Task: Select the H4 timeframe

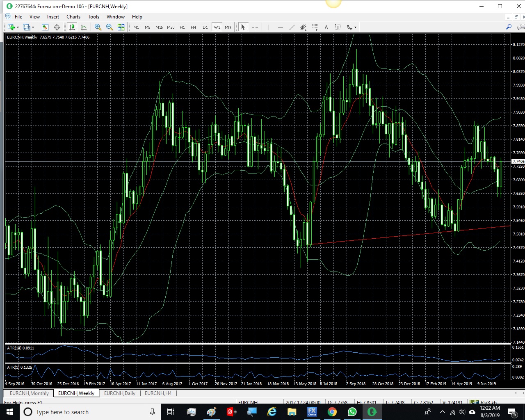Action: click(194, 27)
